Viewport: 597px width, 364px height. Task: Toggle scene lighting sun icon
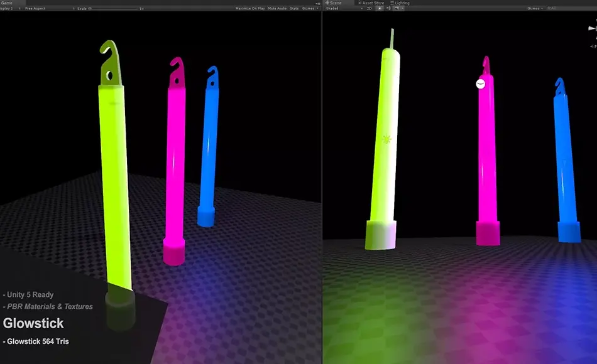click(x=380, y=8)
